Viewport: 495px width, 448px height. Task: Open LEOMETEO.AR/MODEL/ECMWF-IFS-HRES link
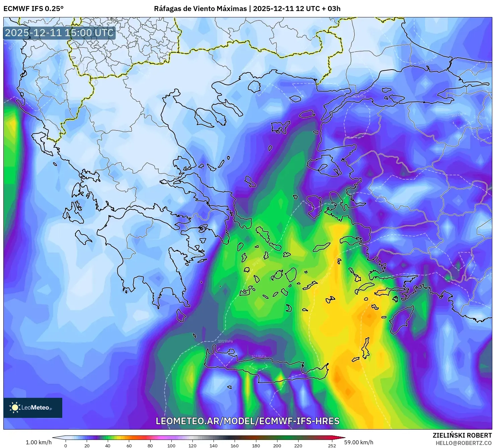tap(247, 422)
